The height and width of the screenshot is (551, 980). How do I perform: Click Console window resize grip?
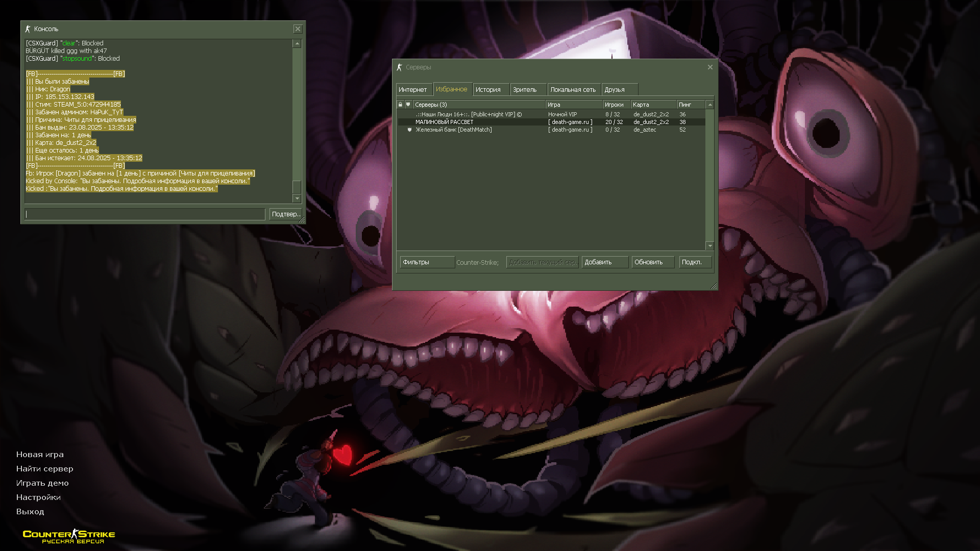[x=302, y=220]
